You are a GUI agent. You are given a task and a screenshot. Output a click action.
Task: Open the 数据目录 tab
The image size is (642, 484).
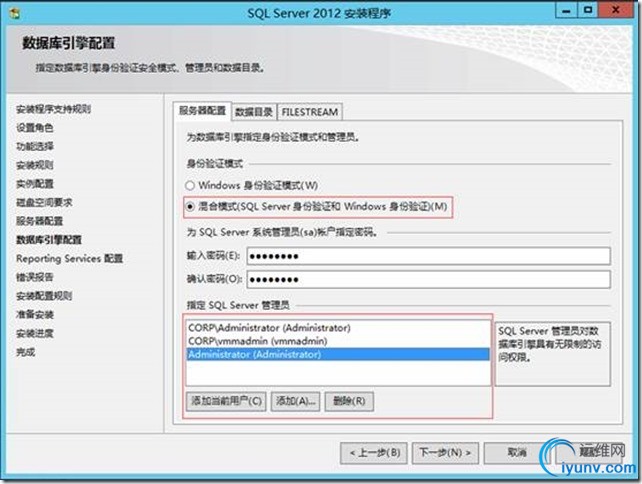[254, 112]
